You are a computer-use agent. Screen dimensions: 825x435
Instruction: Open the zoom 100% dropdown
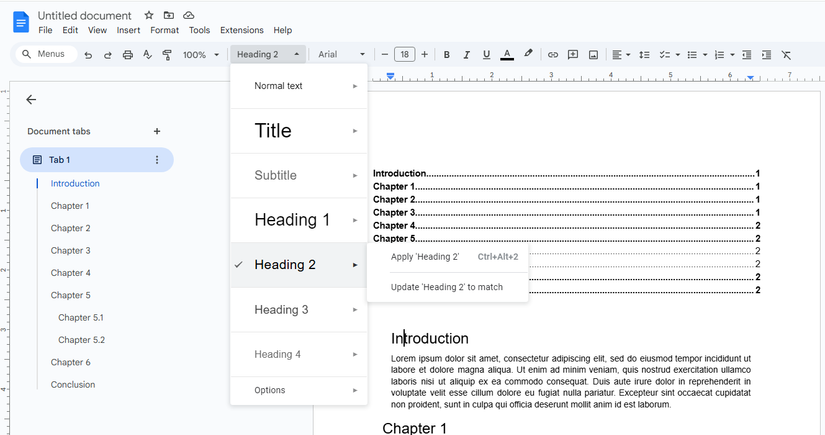click(x=201, y=55)
